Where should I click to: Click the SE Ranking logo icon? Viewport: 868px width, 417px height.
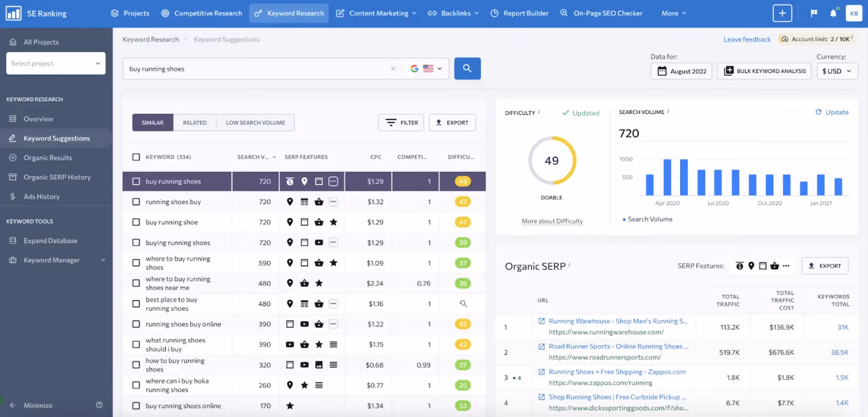[x=13, y=13]
